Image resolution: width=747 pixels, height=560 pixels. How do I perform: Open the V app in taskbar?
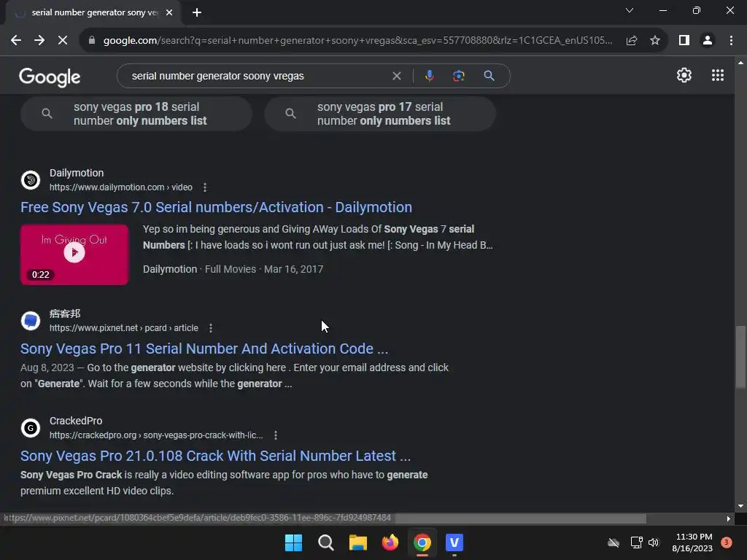click(x=454, y=542)
